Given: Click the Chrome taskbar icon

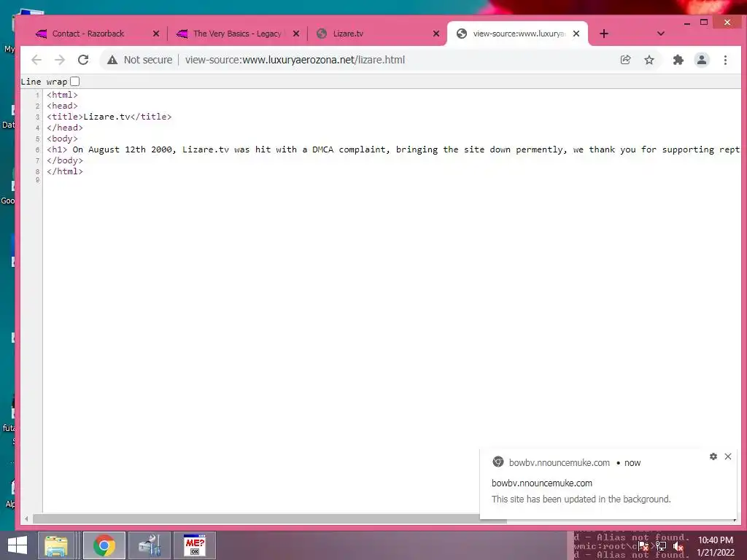Looking at the screenshot, I should 104,545.
